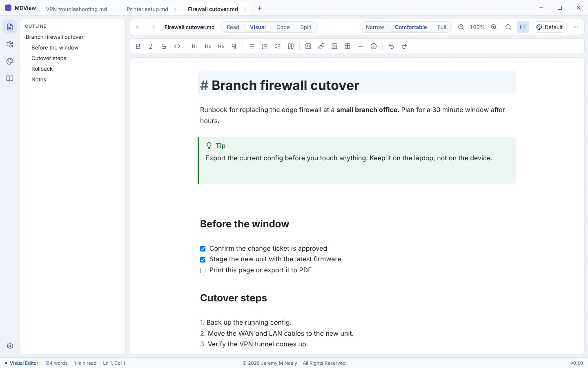This screenshot has height=368, width=588.
Task: Convert block to plain paragraph
Action: coord(234,46)
